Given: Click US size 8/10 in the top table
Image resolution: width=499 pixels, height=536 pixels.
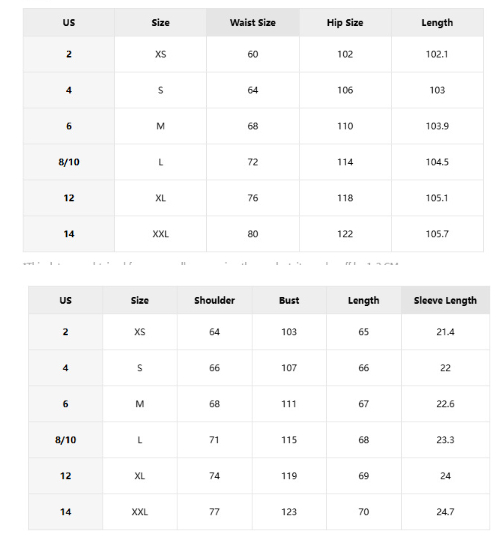Looking at the screenshot, I should click(x=69, y=162).
